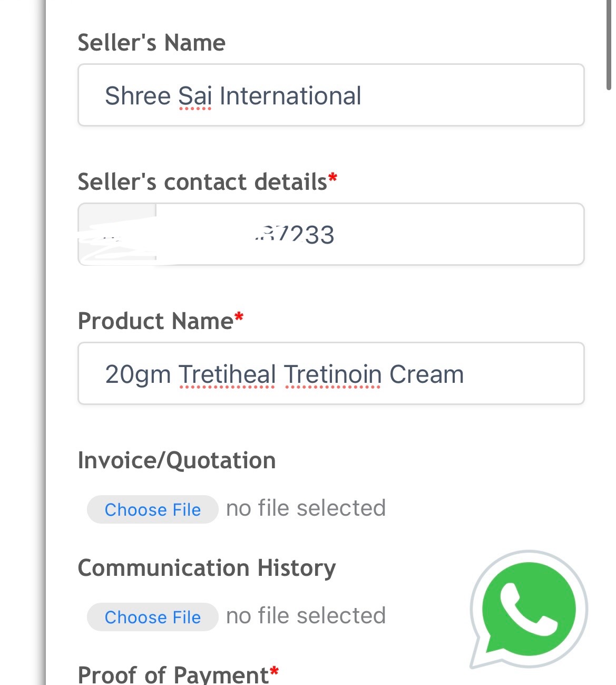
Task: Click the word 'Cream' in product name
Action: [426, 374]
